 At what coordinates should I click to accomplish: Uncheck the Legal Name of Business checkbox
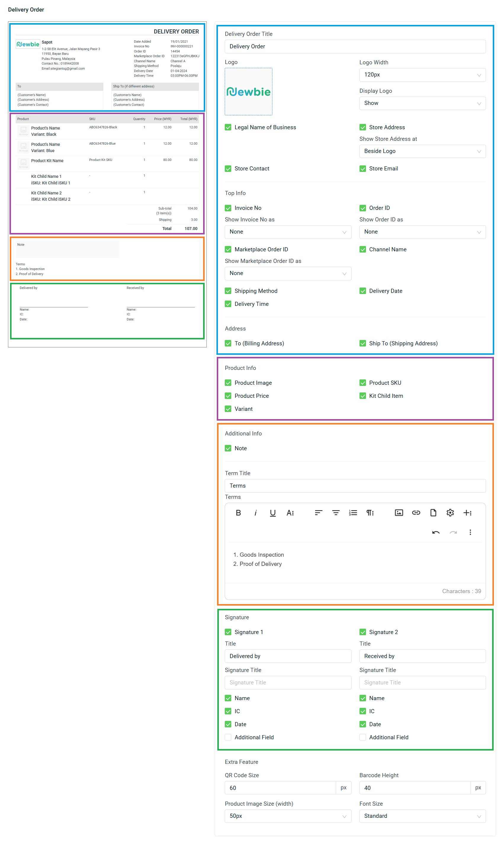228,127
